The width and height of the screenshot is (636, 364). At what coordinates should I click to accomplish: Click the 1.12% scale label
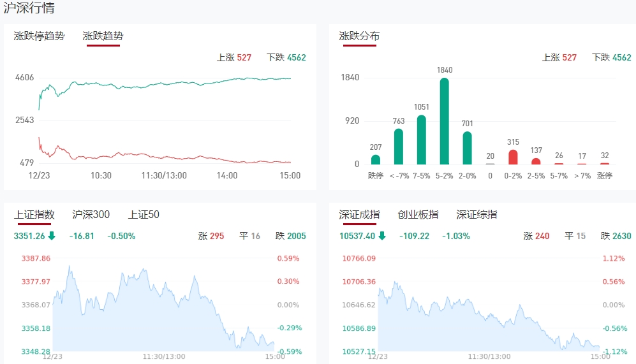(613, 258)
